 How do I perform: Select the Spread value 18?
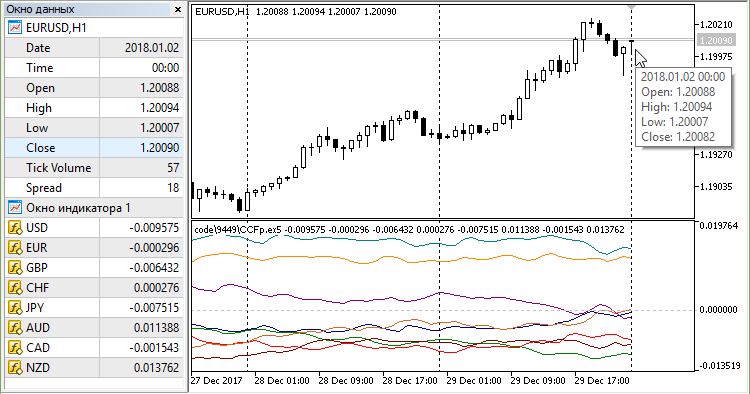pyautogui.click(x=173, y=188)
